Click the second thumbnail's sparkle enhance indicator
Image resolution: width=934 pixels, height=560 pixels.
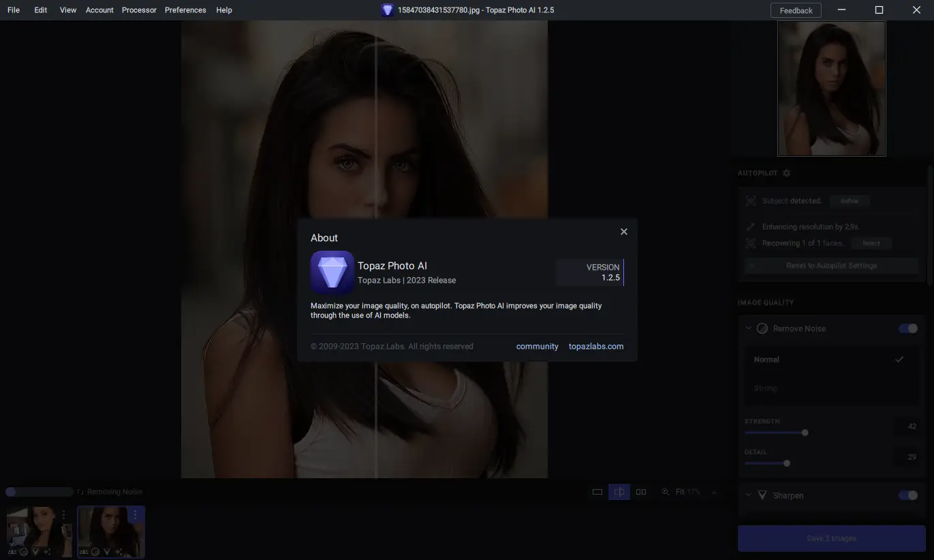pyautogui.click(x=119, y=552)
